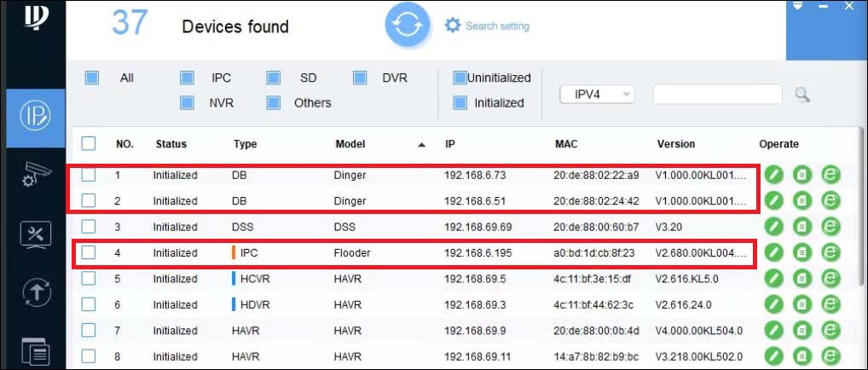868x370 pixels.
Task: Edit IP for device 192.168.69.3
Action: point(774,304)
